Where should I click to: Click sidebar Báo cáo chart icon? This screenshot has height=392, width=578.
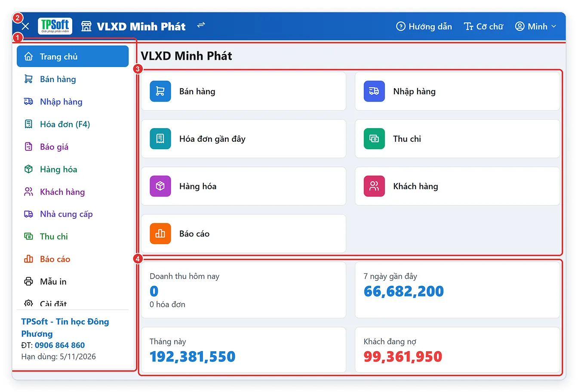[28, 259]
